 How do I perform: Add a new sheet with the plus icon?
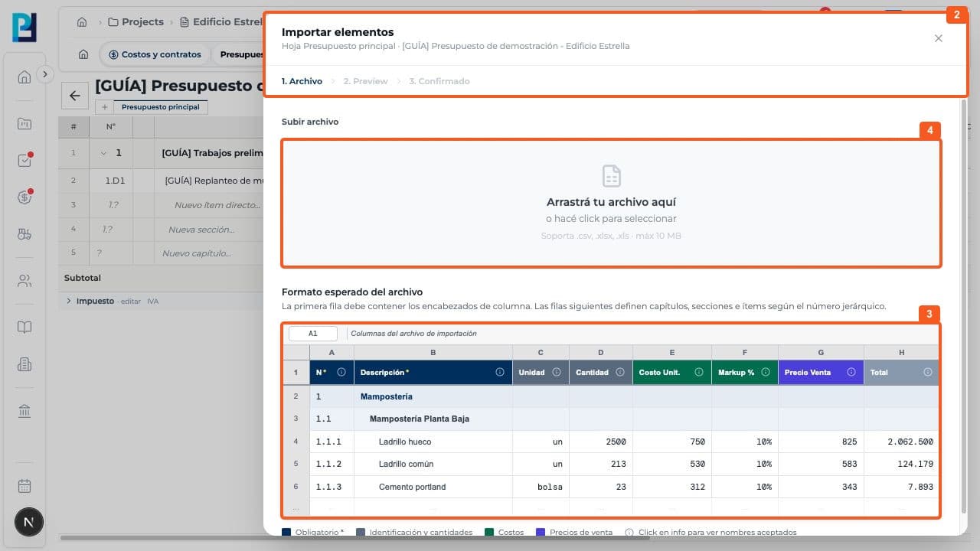[105, 107]
